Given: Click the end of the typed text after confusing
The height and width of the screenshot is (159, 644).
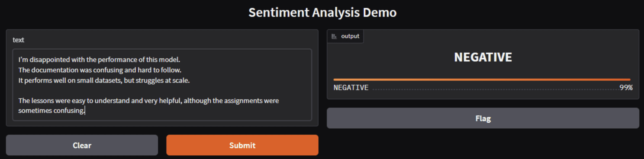Looking at the screenshot, I should (85, 110).
